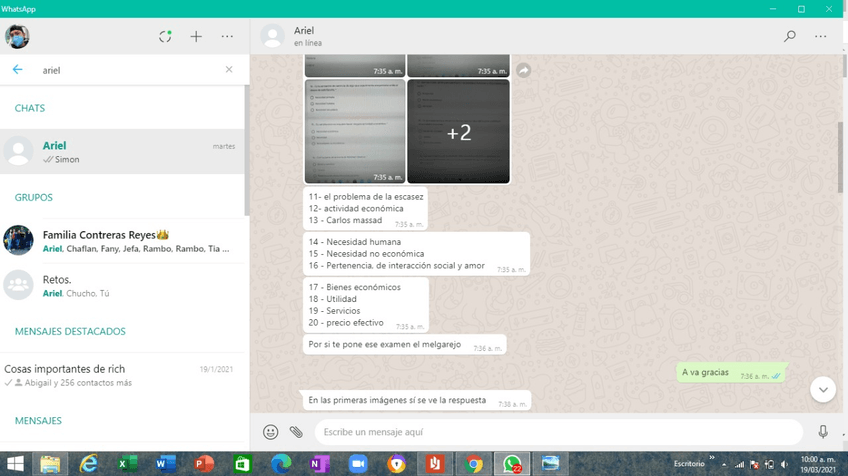Forward the image group with arrow icon
This screenshot has width=848, height=476.
pos(523,70)
